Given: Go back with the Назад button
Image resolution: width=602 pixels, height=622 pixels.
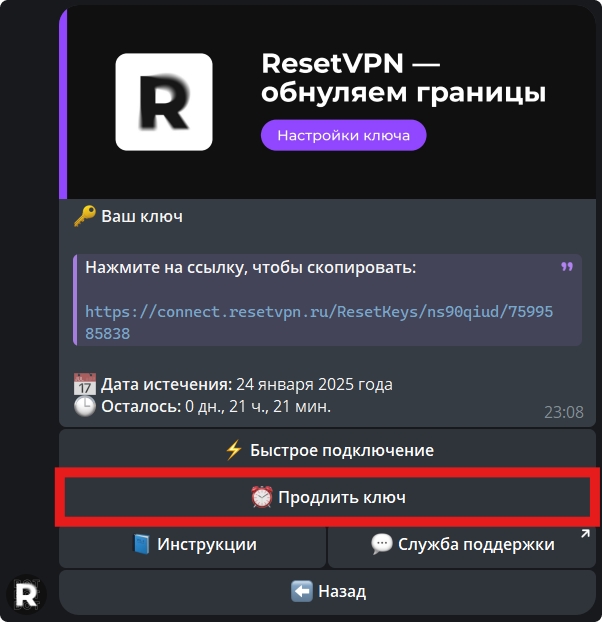Looking at the screenshot, I should [x=328, y=591].
